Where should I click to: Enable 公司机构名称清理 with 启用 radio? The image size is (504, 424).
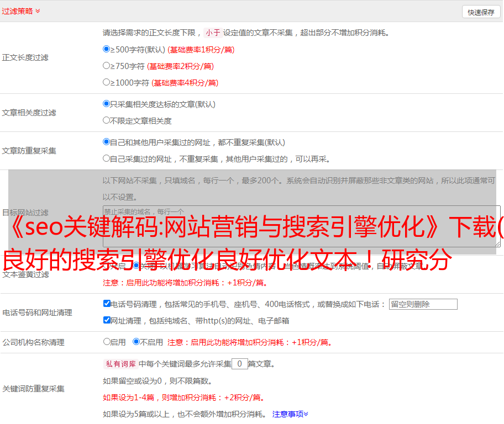(x=107, y=342)
